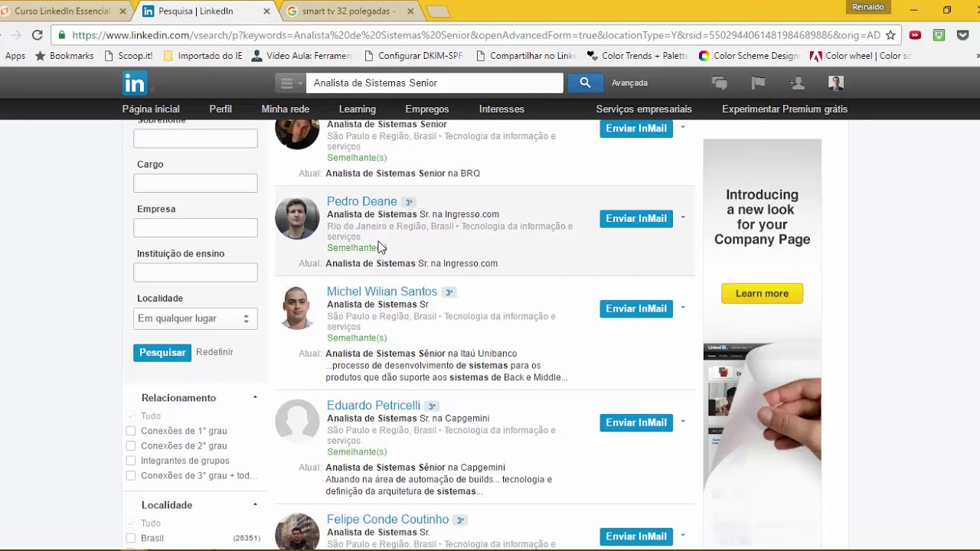Viewport: 980px width, 551px height.
Task: Switch to the Curso LinkedIn Essencial tab
Action: coord(61,11)
